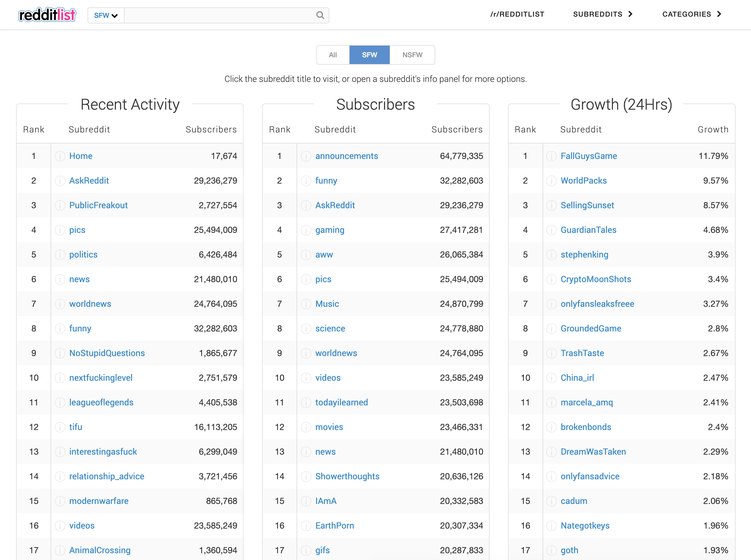Select the SFW filter button
This screenshot has width=751, height=560.
click(x=369, y=55)
